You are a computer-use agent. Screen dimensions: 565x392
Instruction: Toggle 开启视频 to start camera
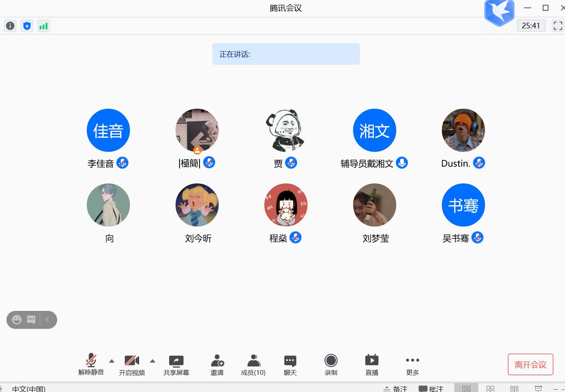coord(132,365)
